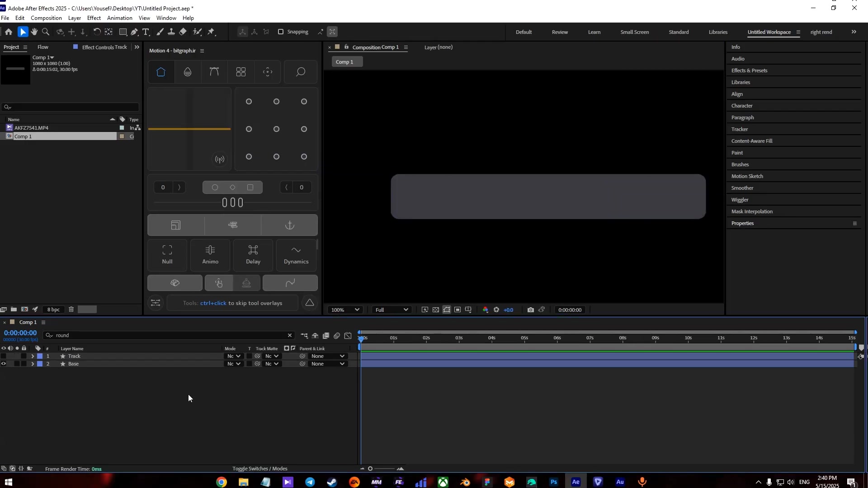
Task: Switch to the Flow panel tab
Action: 43,47
